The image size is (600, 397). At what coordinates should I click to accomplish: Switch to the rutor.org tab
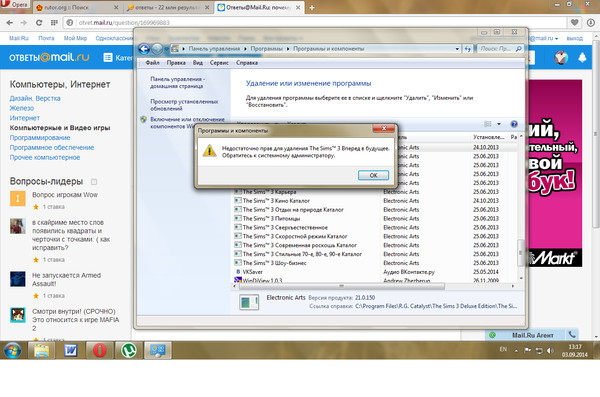[x=77, y=7]
